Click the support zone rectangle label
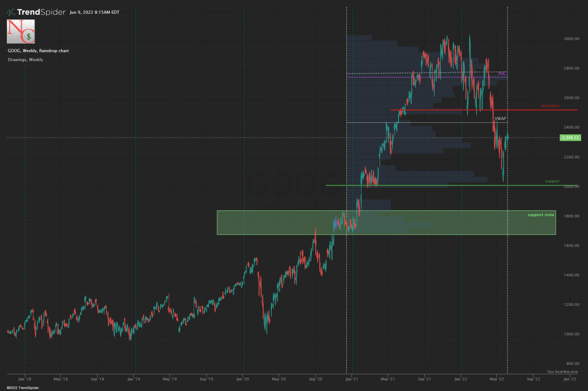The height and width of the screenshot is (391, 588). click(540, 215)
